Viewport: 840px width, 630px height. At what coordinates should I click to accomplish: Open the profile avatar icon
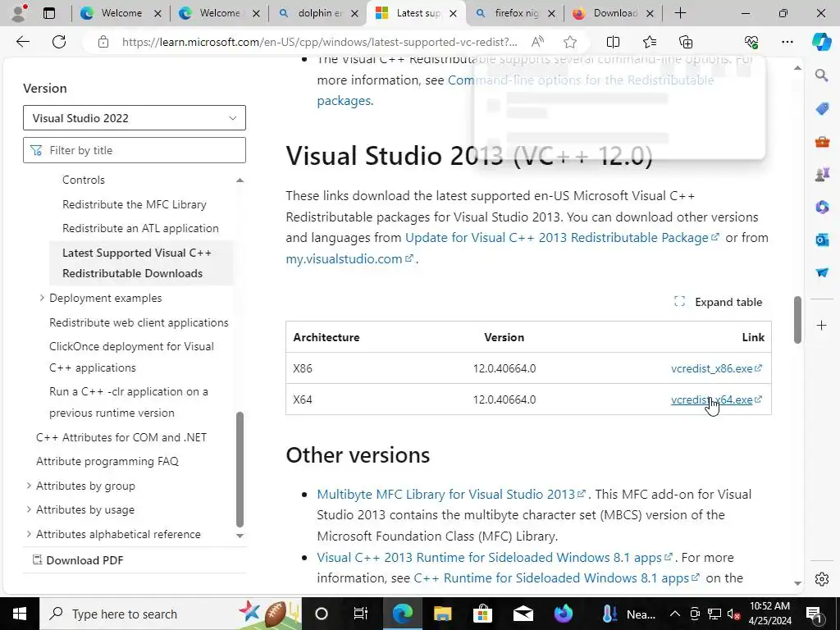click(x=19, y=13)
